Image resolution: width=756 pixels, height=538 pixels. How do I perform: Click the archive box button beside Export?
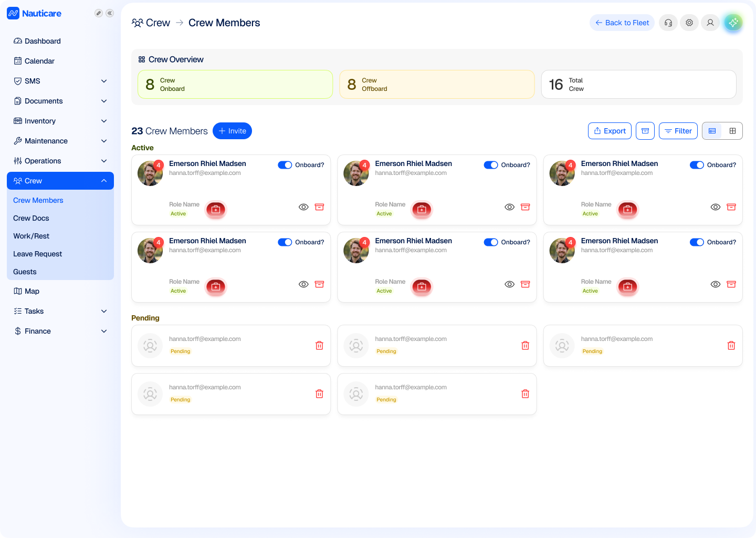[645, 131]
